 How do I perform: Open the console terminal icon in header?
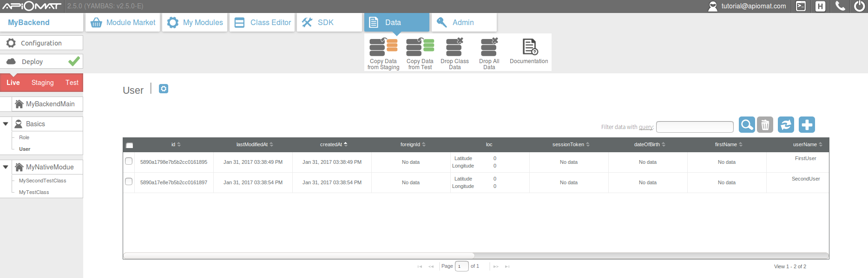[x=801, y=6]
